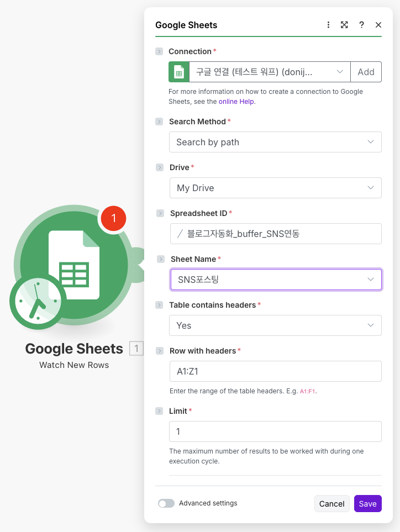Click the Add connection button

tap(366, 72)
